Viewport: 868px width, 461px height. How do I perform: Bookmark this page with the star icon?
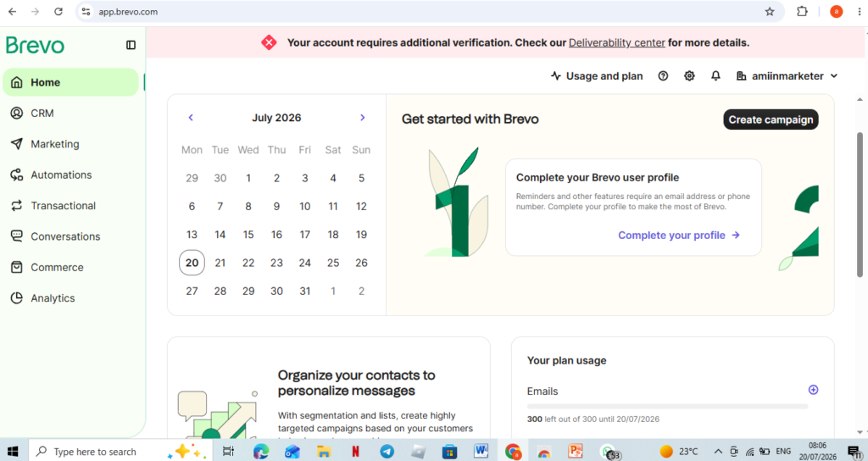[770, 12]
